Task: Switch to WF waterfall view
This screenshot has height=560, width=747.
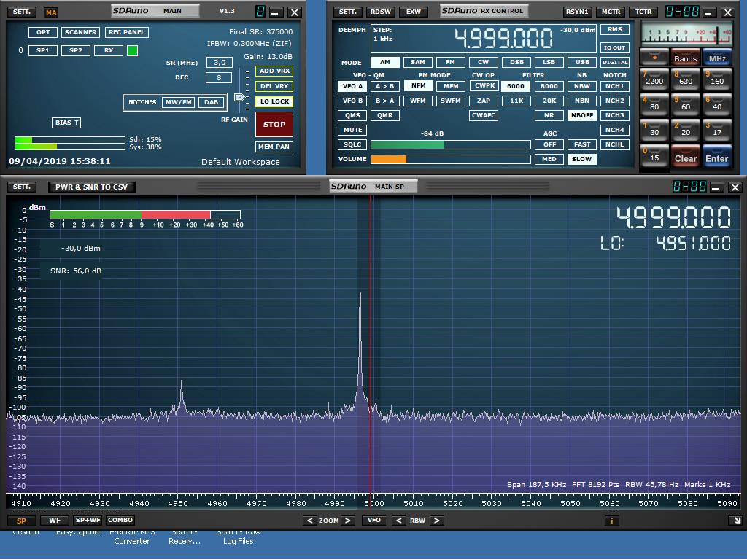Action: tap(55, 521)
